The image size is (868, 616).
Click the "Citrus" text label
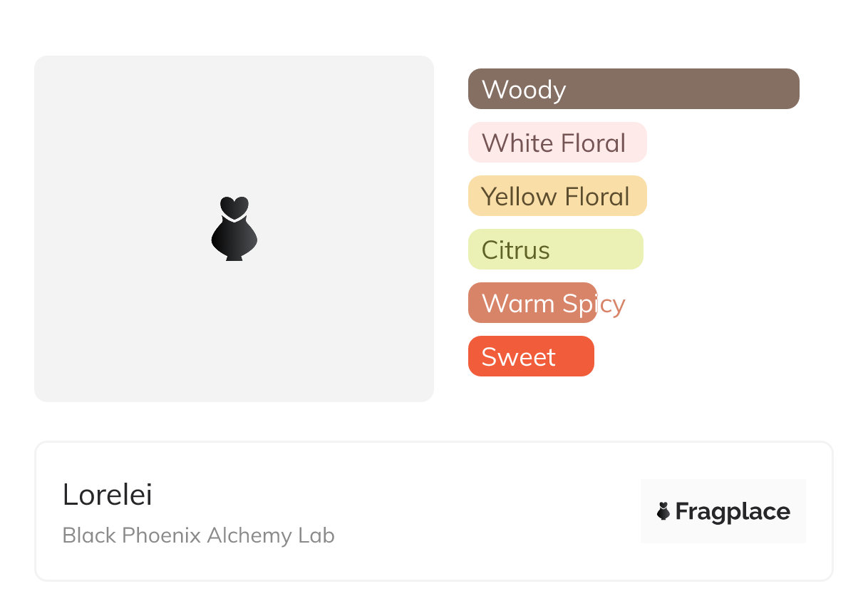click(516, 250)
